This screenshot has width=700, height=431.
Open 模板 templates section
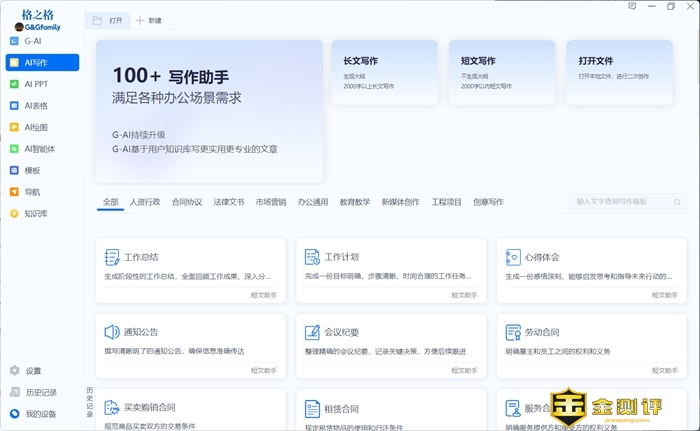(32, 170)
